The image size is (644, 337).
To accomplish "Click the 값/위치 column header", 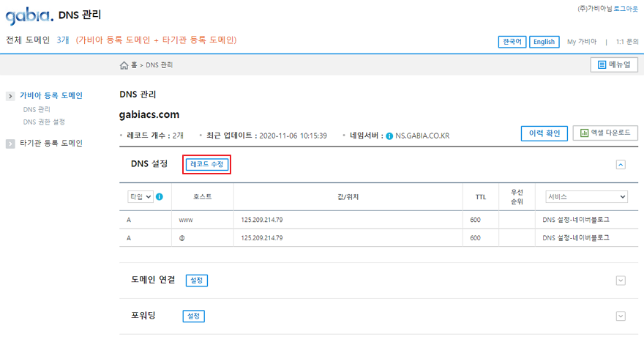I will (348, 197).
